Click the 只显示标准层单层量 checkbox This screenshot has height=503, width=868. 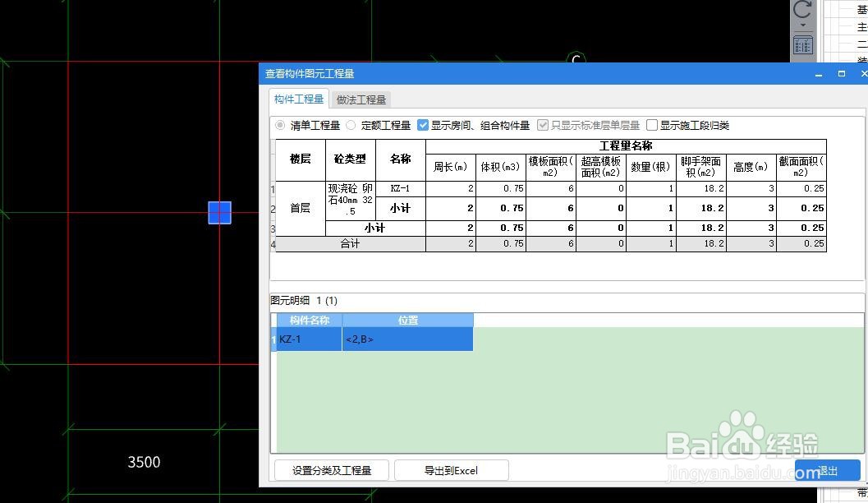click(543, 125)
